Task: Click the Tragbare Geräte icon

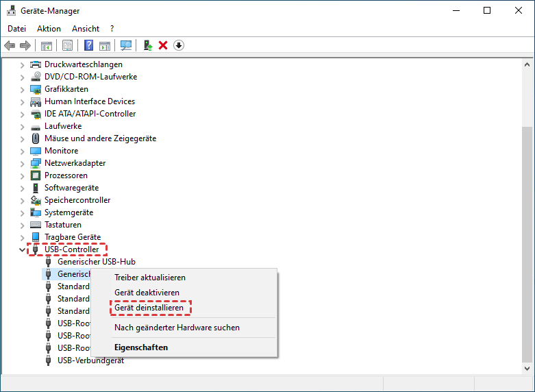Action: click(x=36, y=237)
